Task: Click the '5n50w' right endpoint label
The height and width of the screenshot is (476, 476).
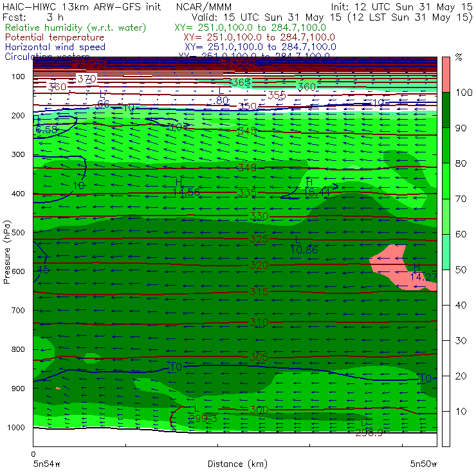Action: (423, 464)
